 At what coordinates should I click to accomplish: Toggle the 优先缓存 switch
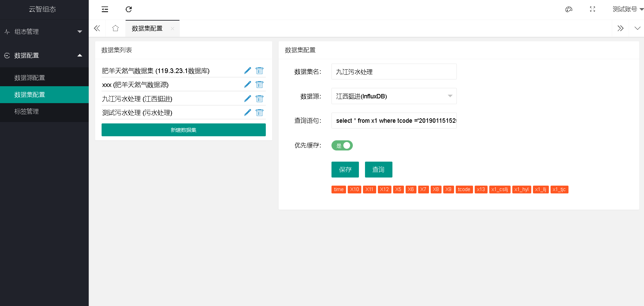point(342,145)
